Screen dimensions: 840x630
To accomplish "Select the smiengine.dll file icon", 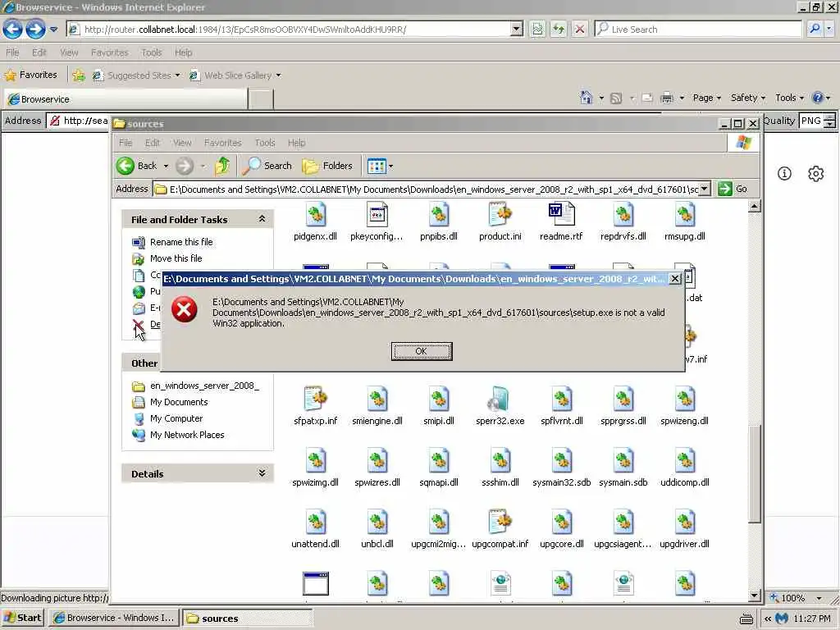I will [377, 399].
